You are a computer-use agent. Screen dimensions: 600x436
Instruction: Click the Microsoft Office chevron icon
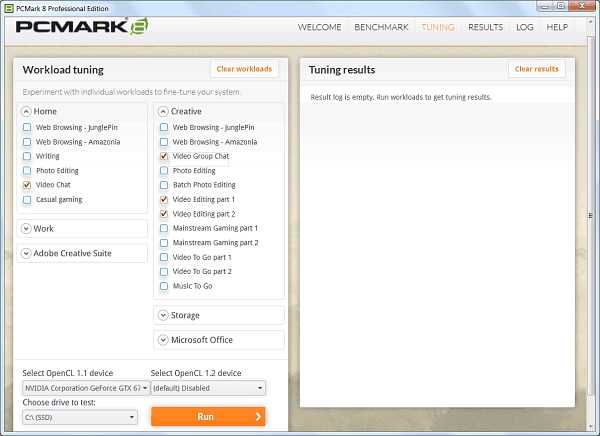(x=163, y=340)
